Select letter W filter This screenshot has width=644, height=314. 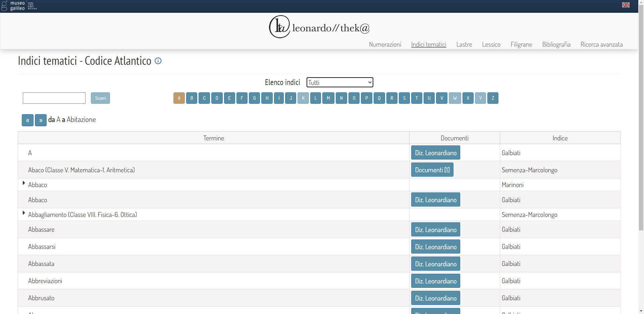tap(455, 98)
